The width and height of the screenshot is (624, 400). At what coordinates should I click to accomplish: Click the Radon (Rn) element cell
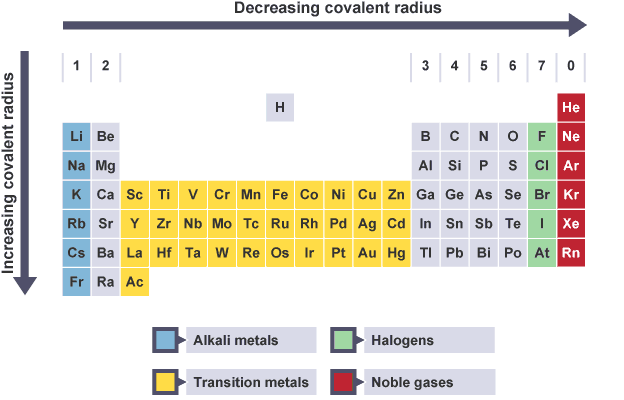tap(571, 253)
